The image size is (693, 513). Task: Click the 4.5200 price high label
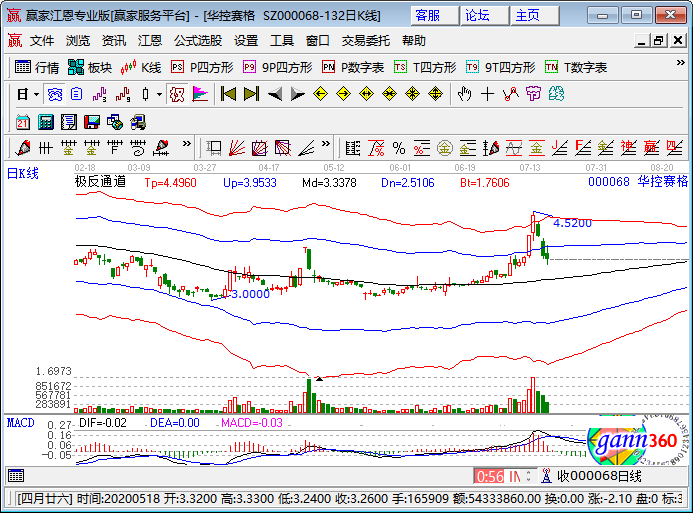pyautogui.click(x=572, y=223)
